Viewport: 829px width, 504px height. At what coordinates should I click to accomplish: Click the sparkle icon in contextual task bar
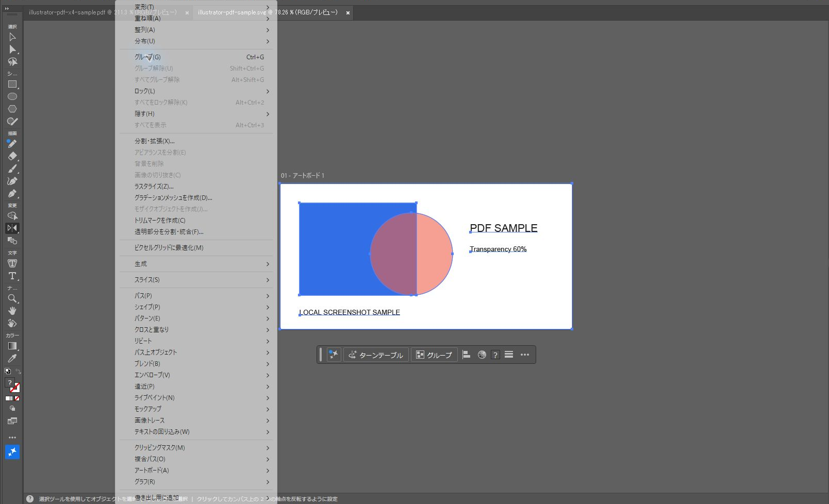click(334, 355)
